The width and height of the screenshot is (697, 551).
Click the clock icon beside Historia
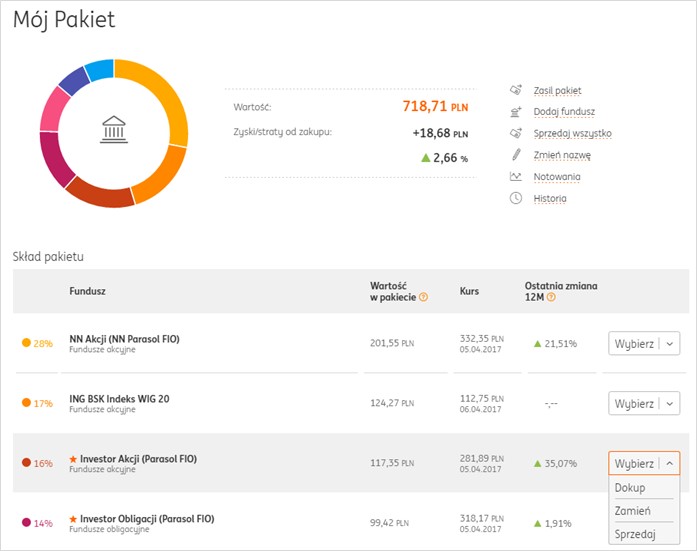click(516, 198)
